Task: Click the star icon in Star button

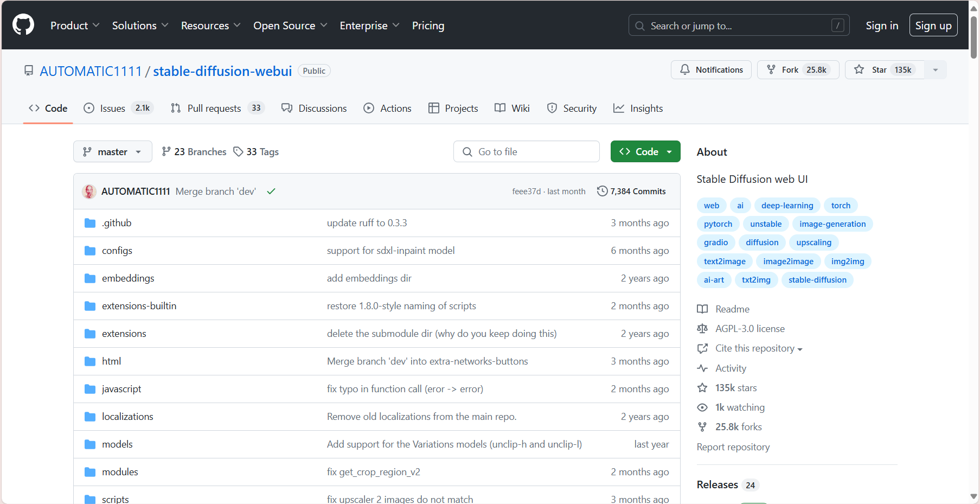Action: pos(859,69)
